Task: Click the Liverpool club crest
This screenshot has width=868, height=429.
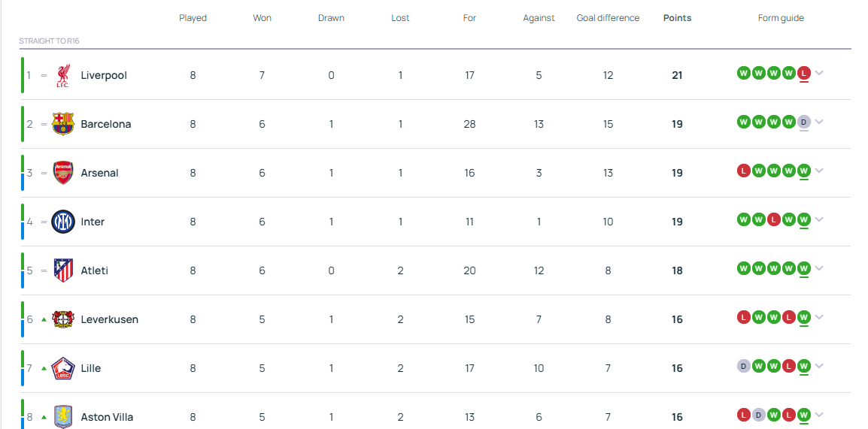Action: 63,75
